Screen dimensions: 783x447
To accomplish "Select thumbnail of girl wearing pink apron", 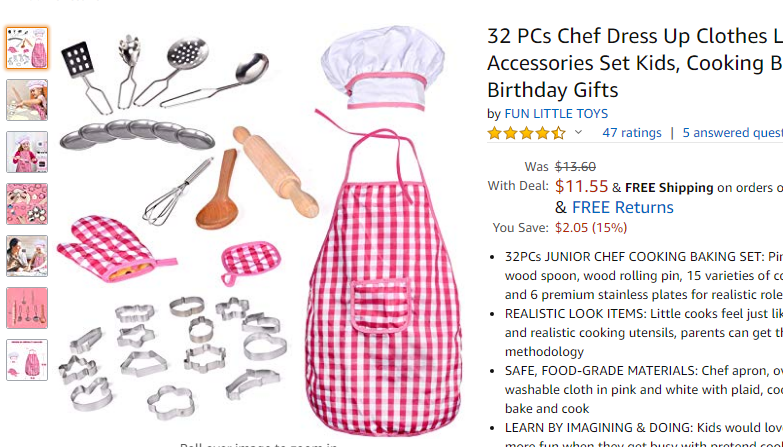I will (27, 152).
